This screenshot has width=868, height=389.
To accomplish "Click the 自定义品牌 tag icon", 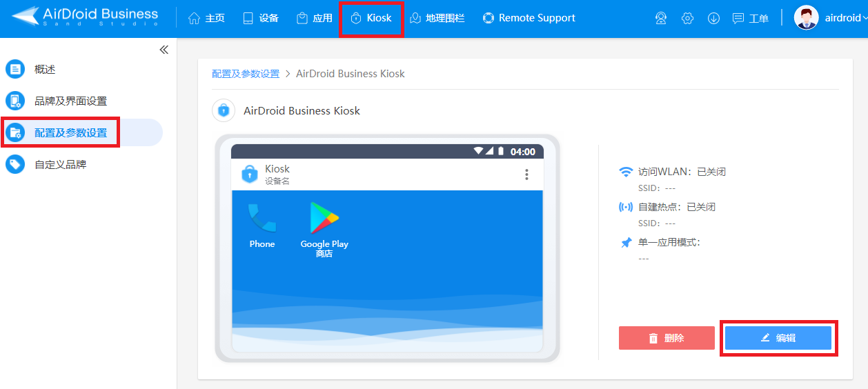I will pyautogui.click(x=15, y=164).
